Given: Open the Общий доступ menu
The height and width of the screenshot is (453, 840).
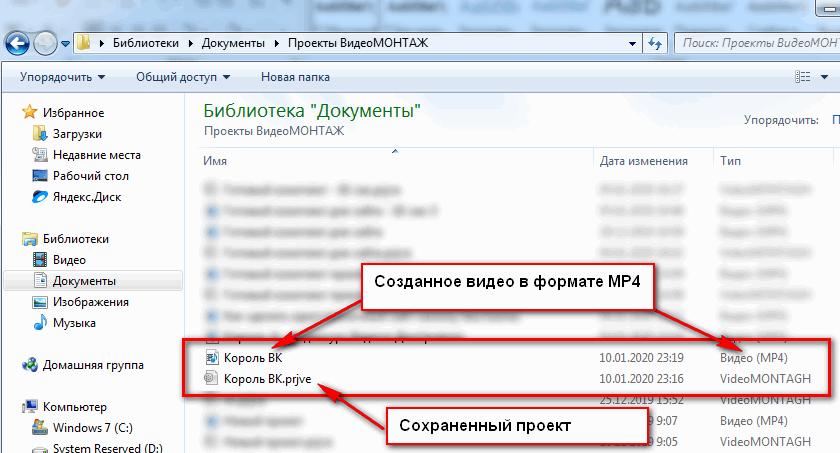Looking at the screenshot, I should tap(183, 77).
